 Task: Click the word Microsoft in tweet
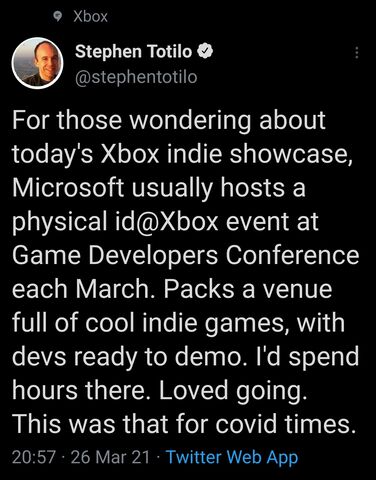[68, 188]
